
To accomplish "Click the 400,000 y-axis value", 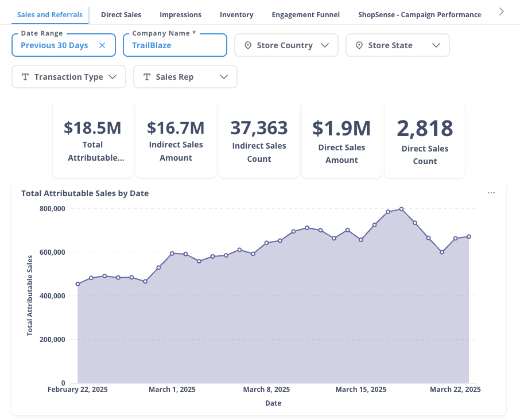I will 52,296.
